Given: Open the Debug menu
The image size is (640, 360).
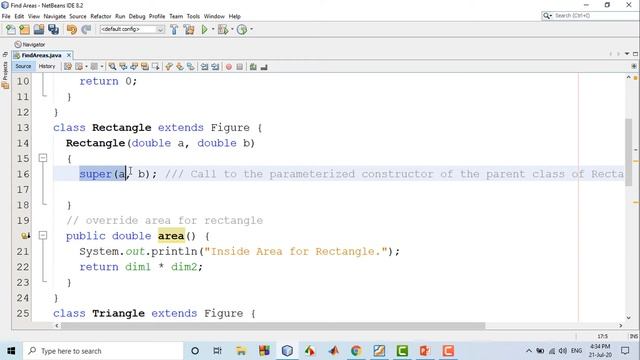Looking at the screenshot, I should (137, 16).
